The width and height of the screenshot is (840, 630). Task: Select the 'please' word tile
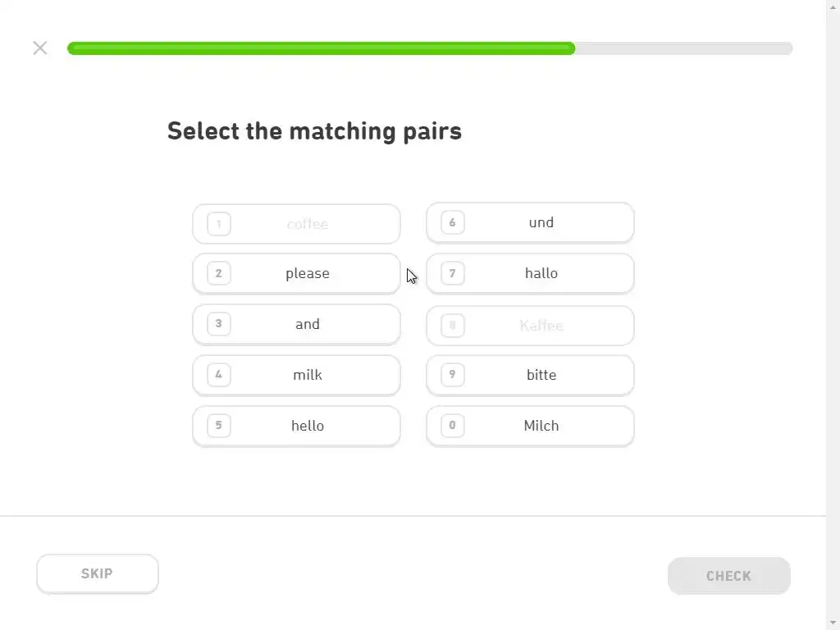point(307,273)
